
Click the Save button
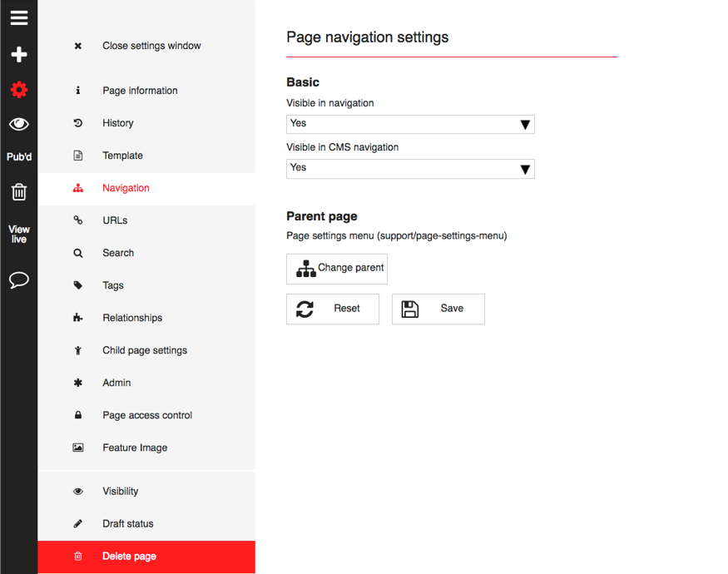(x=438, y=309)
